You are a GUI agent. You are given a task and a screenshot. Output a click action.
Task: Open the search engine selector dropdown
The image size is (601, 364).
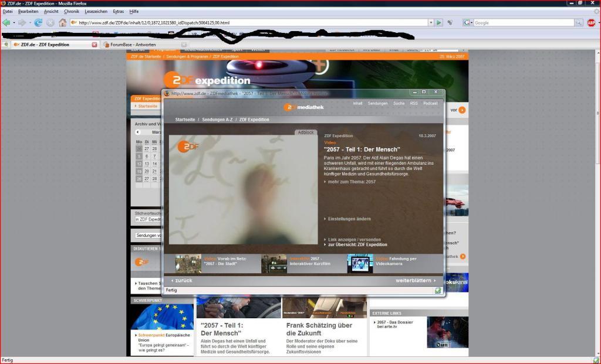click(468, 23)
